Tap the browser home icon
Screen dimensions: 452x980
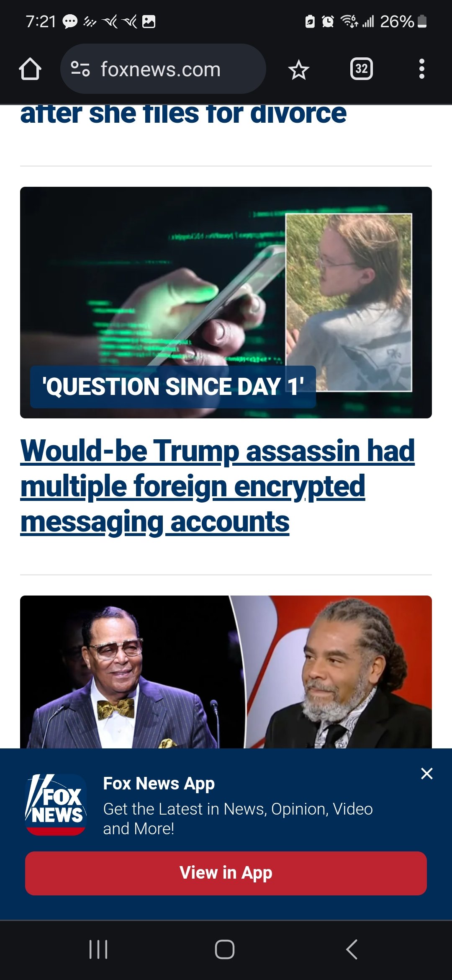30,69
